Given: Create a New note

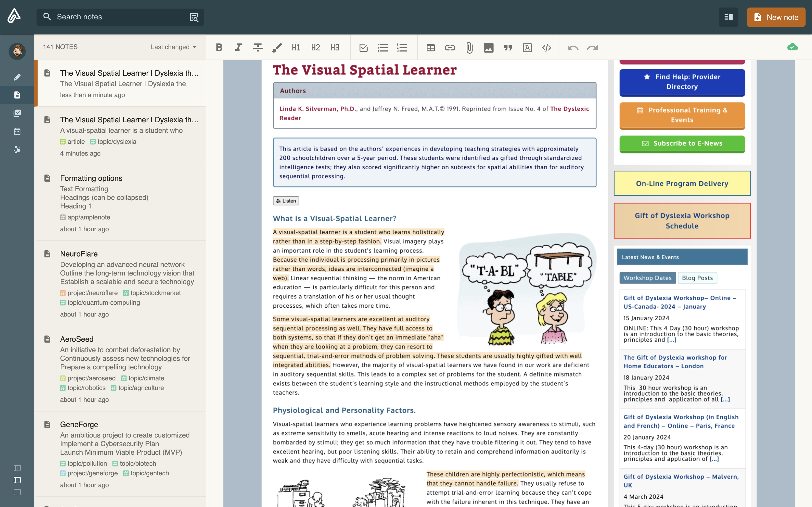Looking at the screenshot, I should pos(776,17).
